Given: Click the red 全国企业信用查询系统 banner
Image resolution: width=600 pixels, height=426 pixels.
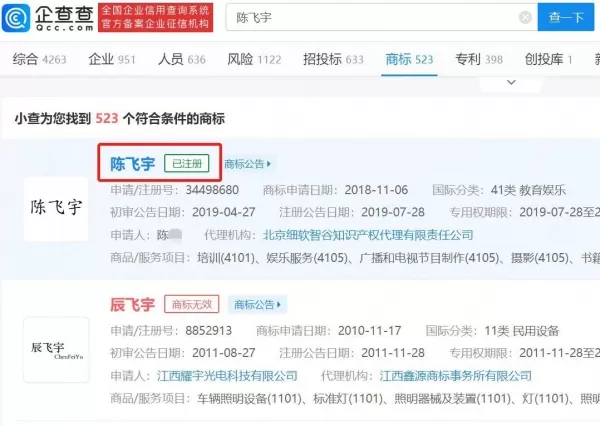Looking at the screenshot, I should point(155,18).
